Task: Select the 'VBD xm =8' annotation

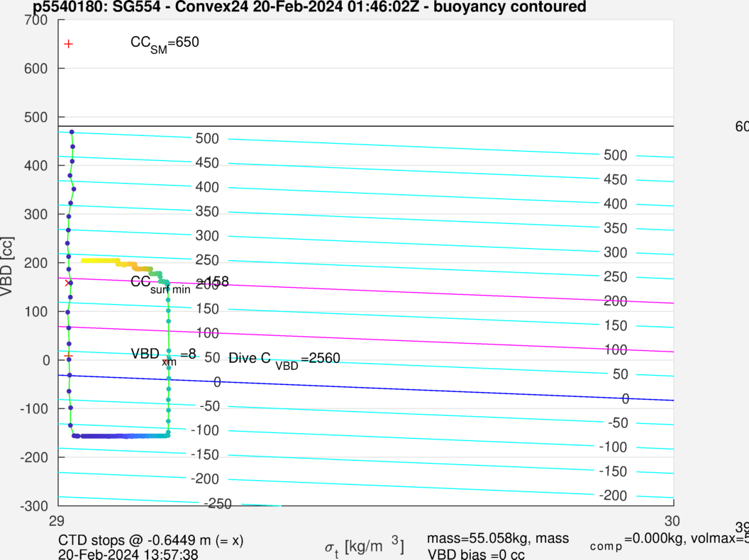Action: [x=163, y=356]
